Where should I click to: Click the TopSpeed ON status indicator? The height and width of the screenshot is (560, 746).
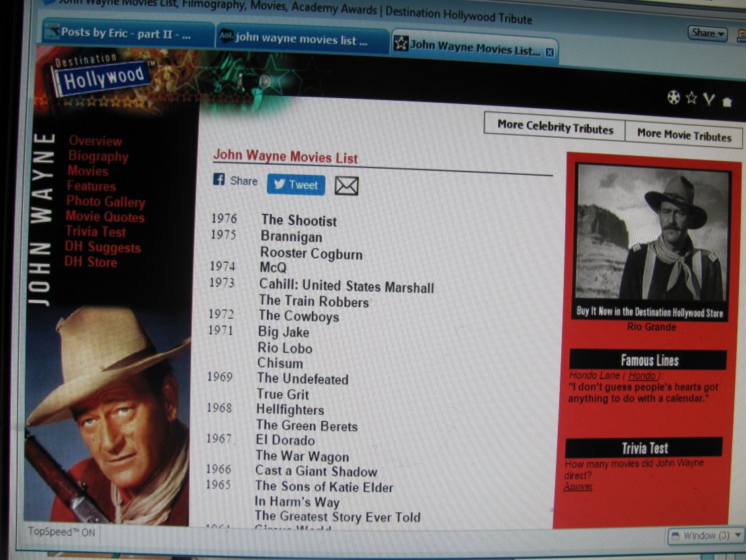point(61,532)
